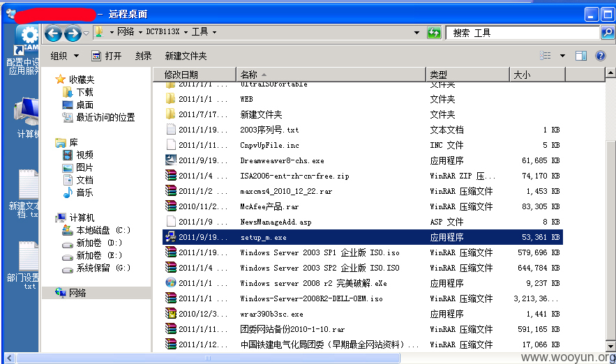Click 网络 in the address path

pos(126,32)
